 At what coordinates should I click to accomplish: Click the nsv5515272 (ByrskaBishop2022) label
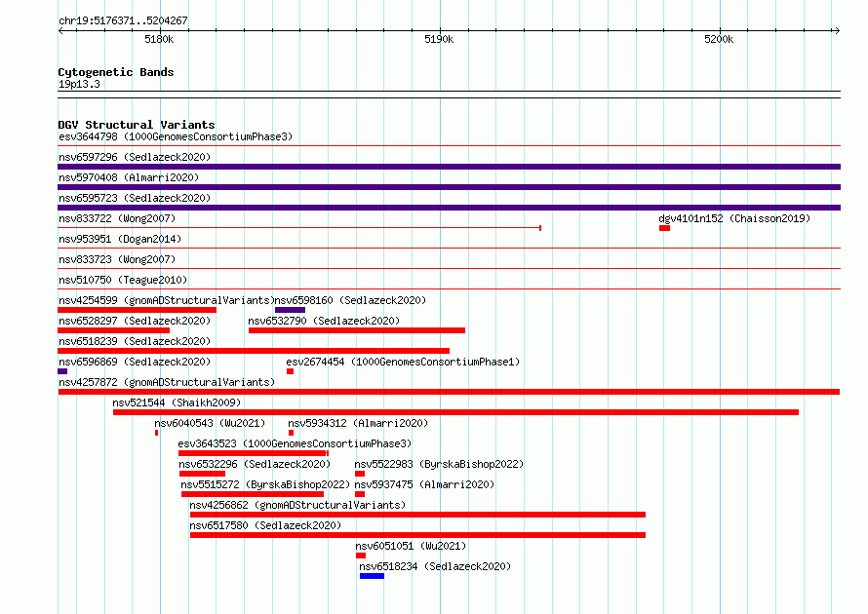point(265,484)
